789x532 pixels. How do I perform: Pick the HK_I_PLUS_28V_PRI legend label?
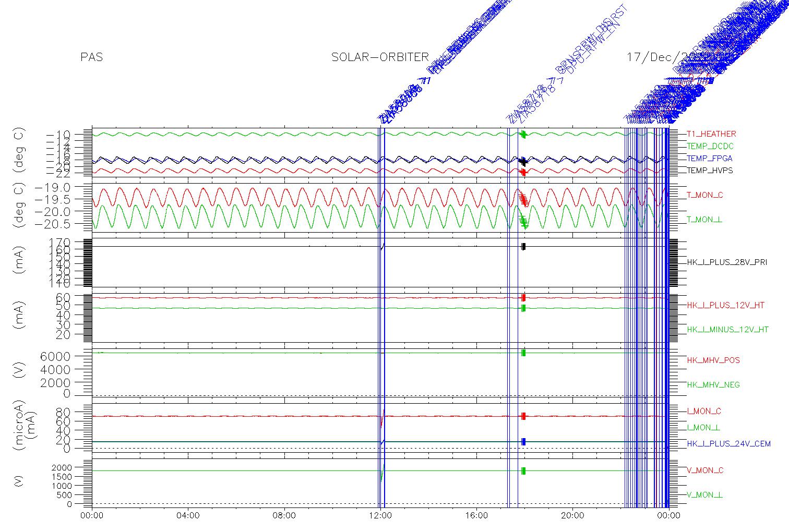pos(727,262)
